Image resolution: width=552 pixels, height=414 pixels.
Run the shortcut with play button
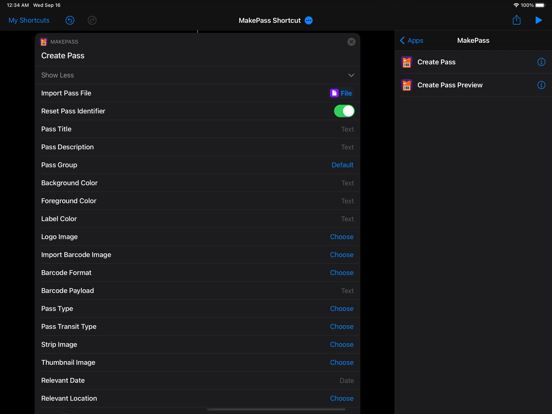(539, 20)
